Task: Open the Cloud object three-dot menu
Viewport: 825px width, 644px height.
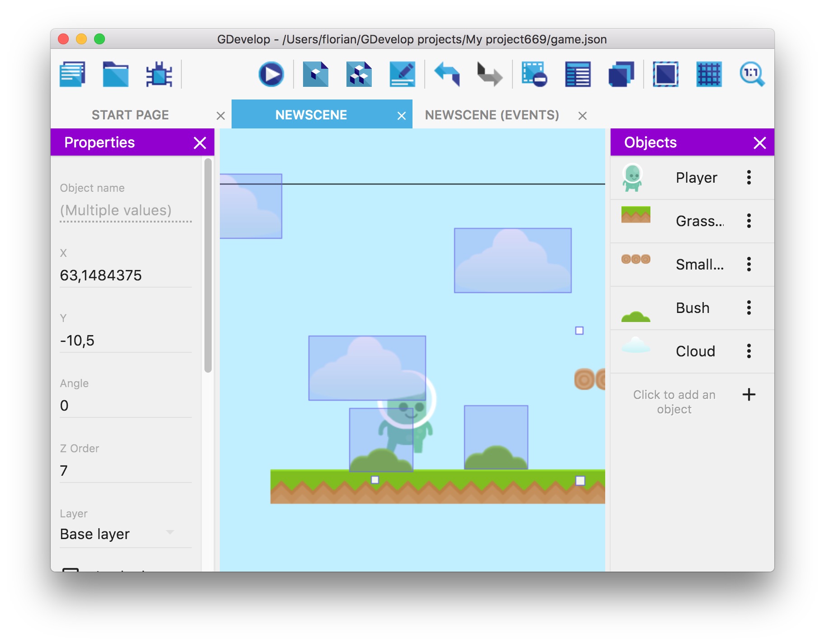Action: coord(749,351)
